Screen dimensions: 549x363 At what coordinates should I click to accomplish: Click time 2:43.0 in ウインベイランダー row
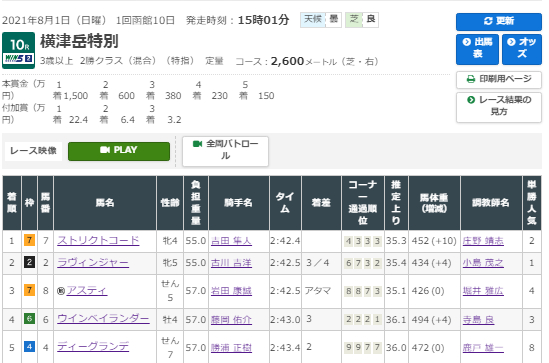point(285,320)
